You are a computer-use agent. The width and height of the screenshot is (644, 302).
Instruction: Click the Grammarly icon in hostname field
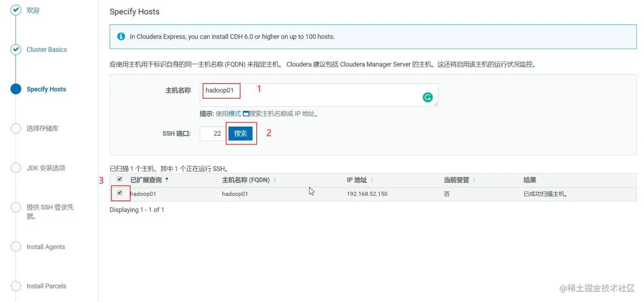pos(428,97)
